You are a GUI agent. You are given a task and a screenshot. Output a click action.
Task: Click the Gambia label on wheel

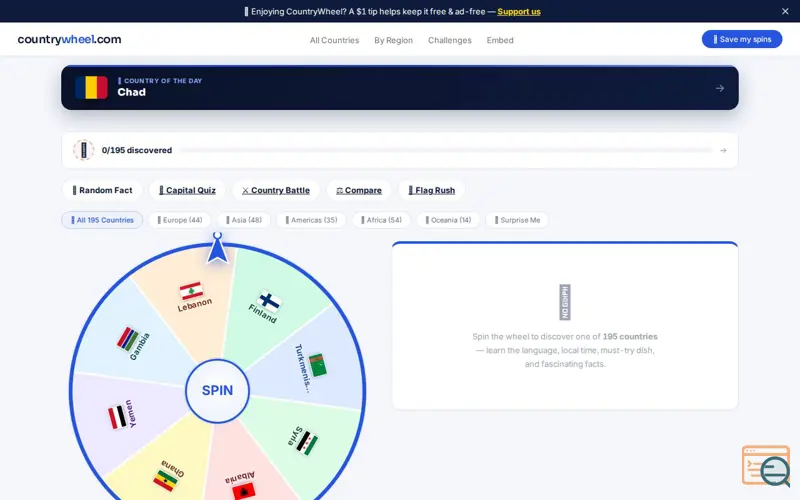coord(140,346)
